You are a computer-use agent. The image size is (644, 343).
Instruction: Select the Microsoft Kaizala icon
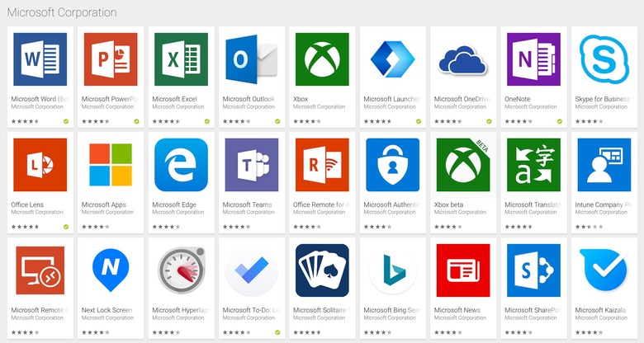[604, 270]
